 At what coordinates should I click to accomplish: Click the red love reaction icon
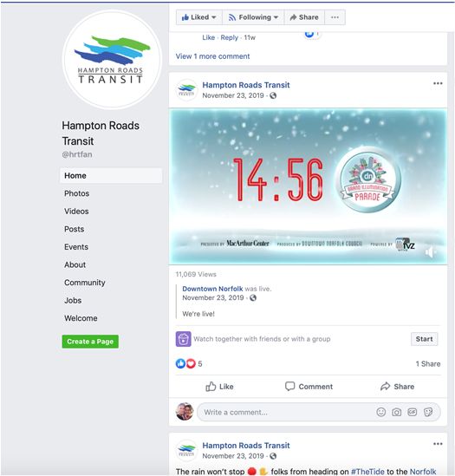click(191, 363)
